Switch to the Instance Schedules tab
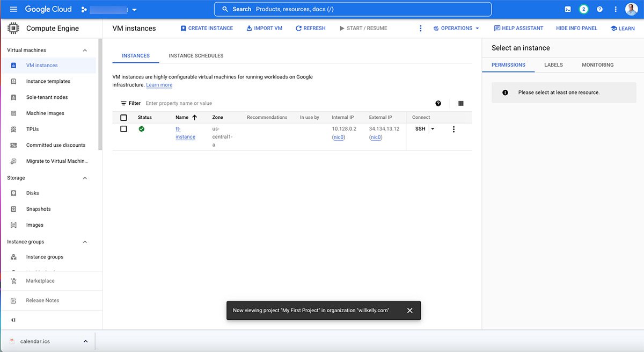The height and width of the screenshot is (352, 644). 196,55
